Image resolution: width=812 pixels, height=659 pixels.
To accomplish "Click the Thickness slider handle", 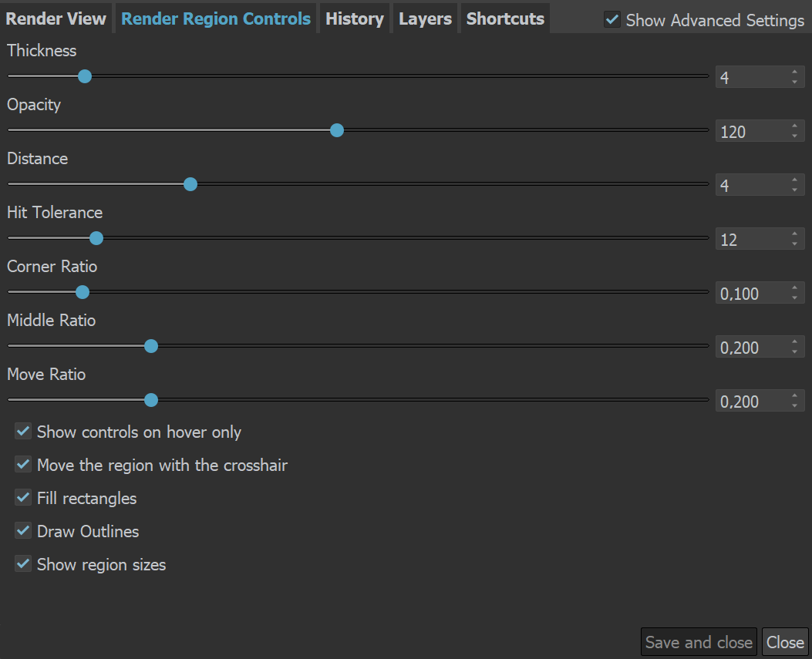I will point(84,76).
